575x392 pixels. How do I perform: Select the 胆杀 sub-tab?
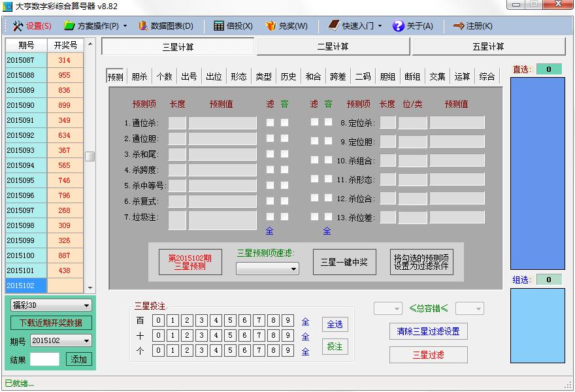140,76
